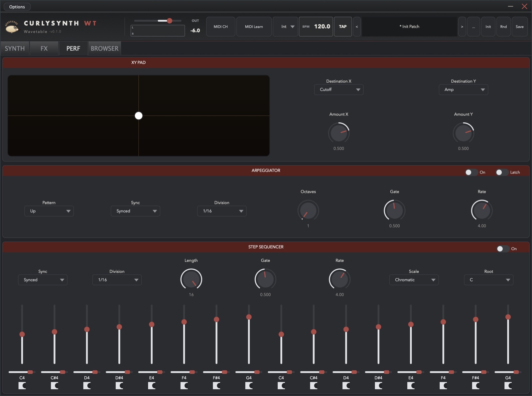
Task: Open the FX tab
Action: 44,49
